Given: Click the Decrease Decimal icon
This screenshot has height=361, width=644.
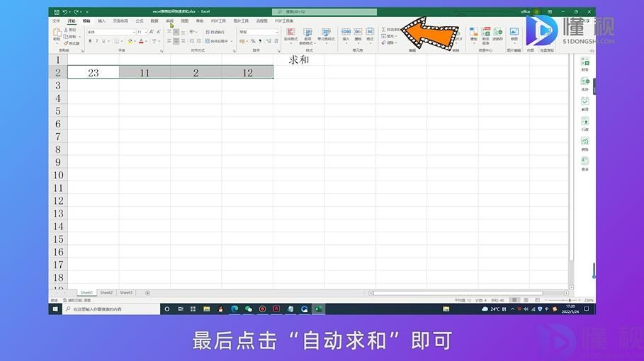Looking at the screenshot, I should pyautogui.click(x=276, y=41).
